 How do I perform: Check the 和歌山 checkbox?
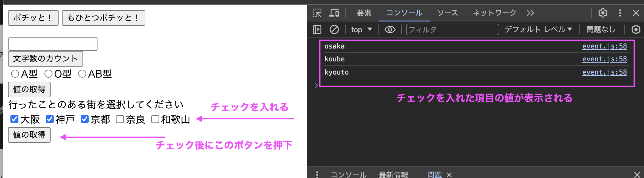point(155,119)
